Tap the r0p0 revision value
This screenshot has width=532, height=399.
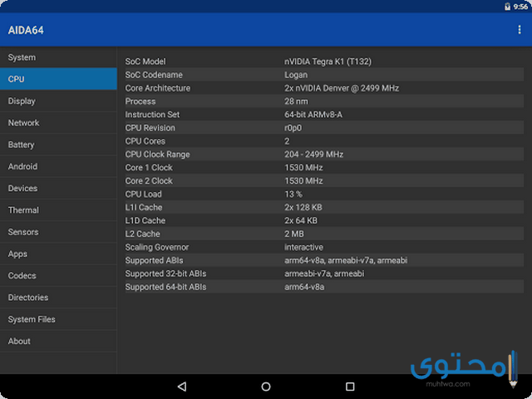(293, 127)
